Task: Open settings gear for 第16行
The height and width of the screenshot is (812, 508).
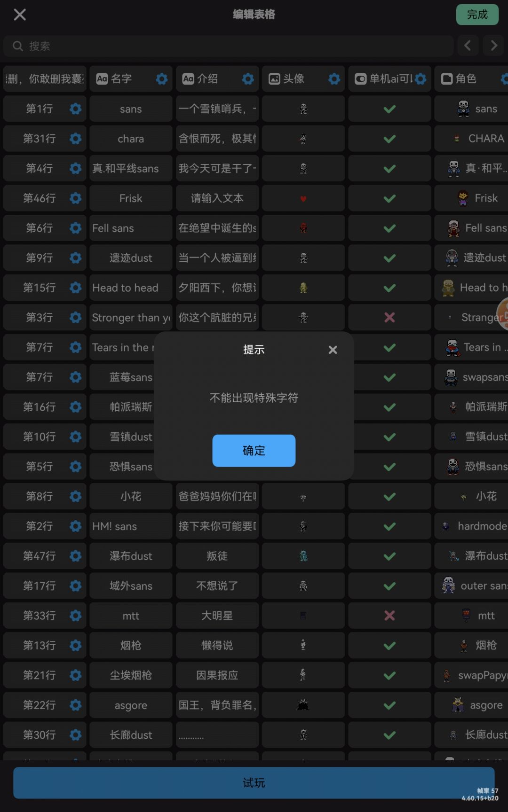Action: click(75, 407)
